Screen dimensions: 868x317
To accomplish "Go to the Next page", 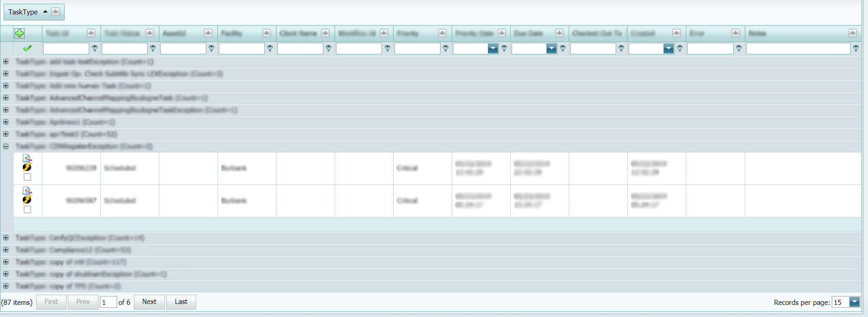I will coord(149,302).
